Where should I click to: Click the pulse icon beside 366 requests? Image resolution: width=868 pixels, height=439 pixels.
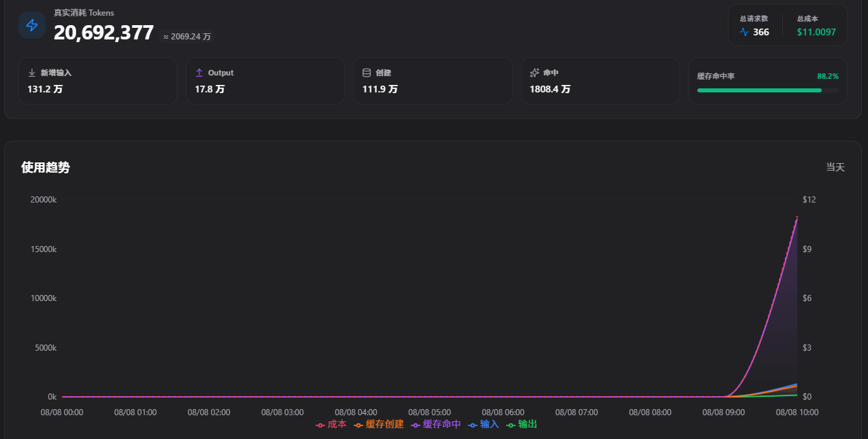[x=744, y=32]
